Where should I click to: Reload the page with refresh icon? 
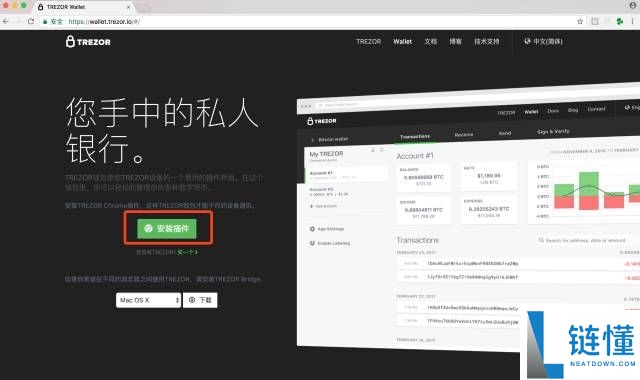(31, 21)
